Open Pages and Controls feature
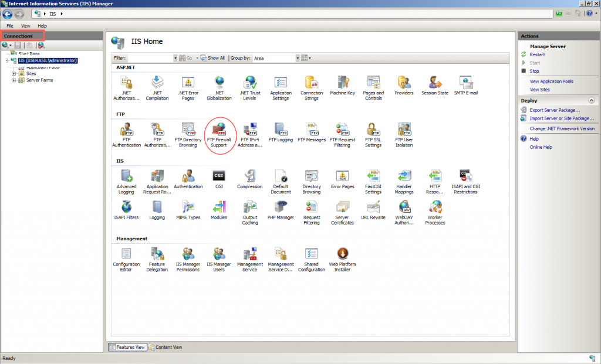 (373, 88)
